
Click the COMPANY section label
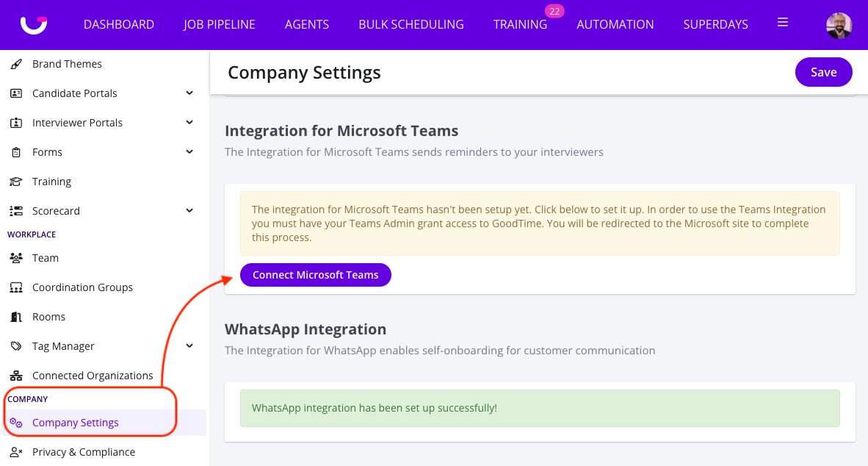click(x=28, y=399)
